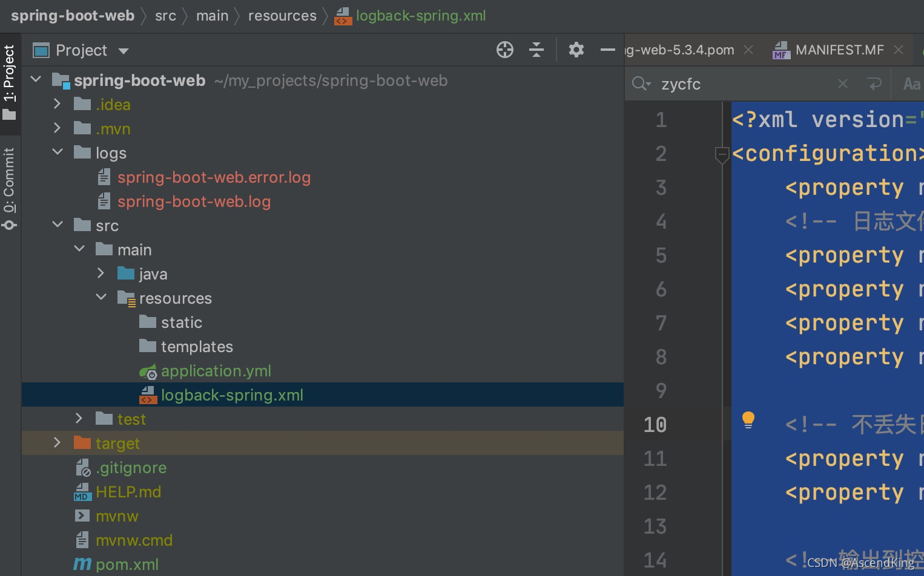Close the MANIFEST.MF tab

tap(899, 50)
